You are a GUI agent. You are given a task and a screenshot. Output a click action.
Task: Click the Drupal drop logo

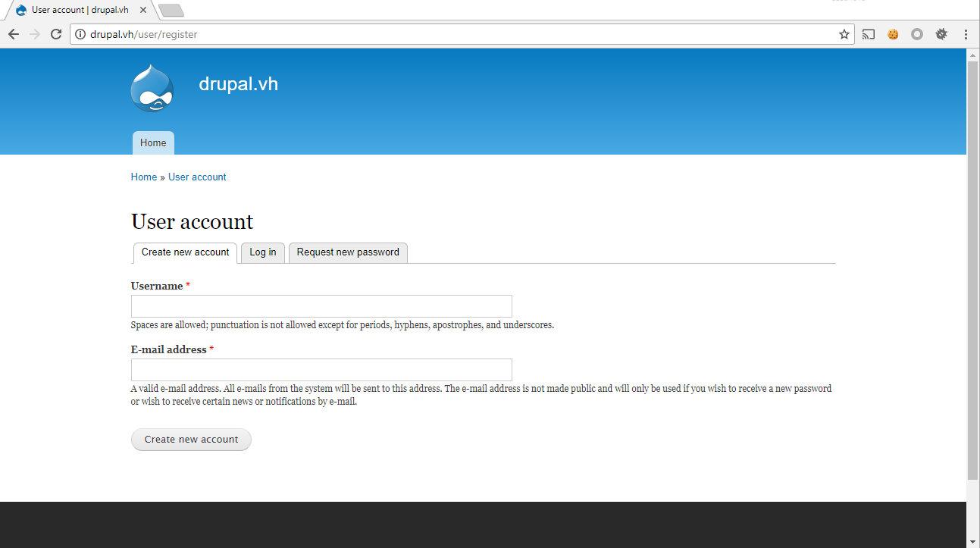click(x=152, y=88)
